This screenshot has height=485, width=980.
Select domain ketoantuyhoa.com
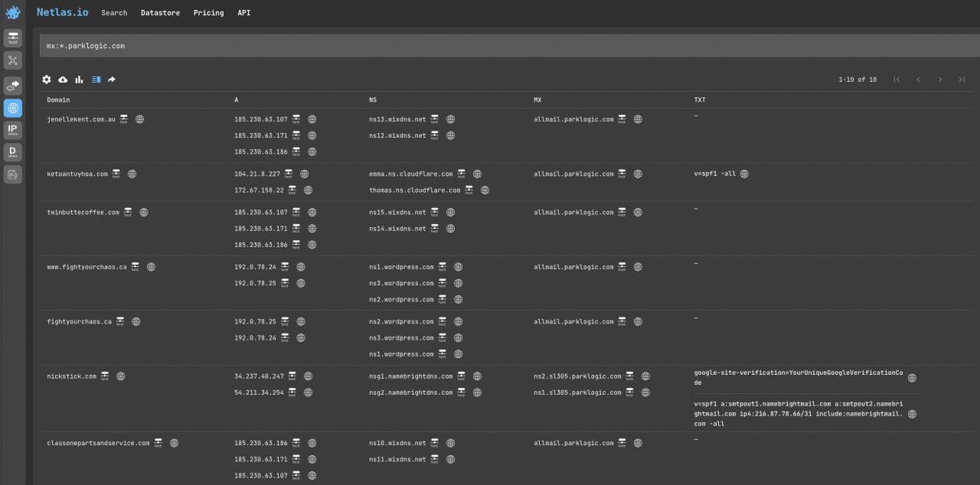(x=77, y=174)
